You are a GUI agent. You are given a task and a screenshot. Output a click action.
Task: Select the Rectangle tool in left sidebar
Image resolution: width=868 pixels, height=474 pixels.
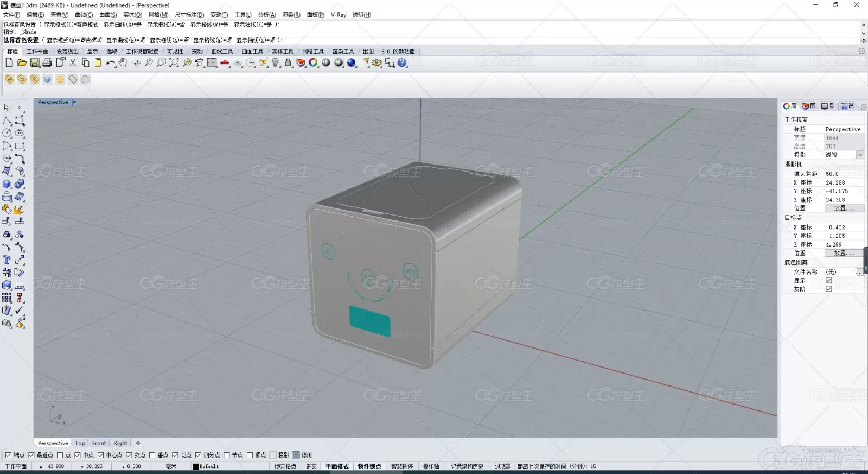click(20, 146)
